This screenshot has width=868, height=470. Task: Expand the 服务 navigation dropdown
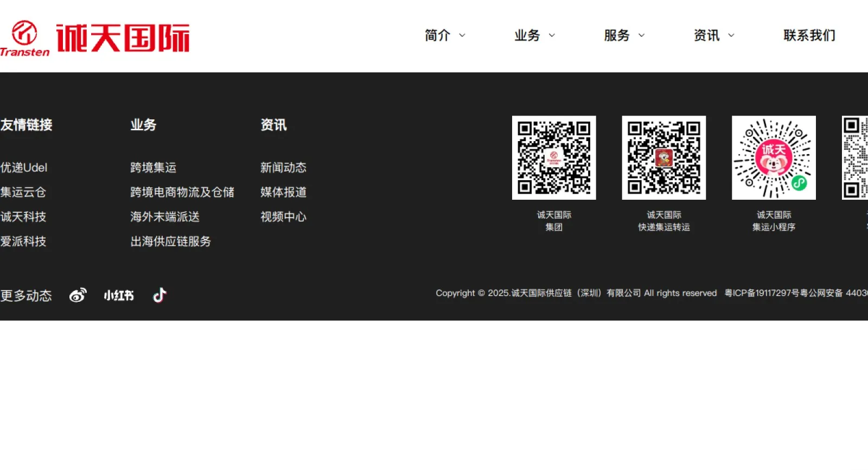click(624, 36)
